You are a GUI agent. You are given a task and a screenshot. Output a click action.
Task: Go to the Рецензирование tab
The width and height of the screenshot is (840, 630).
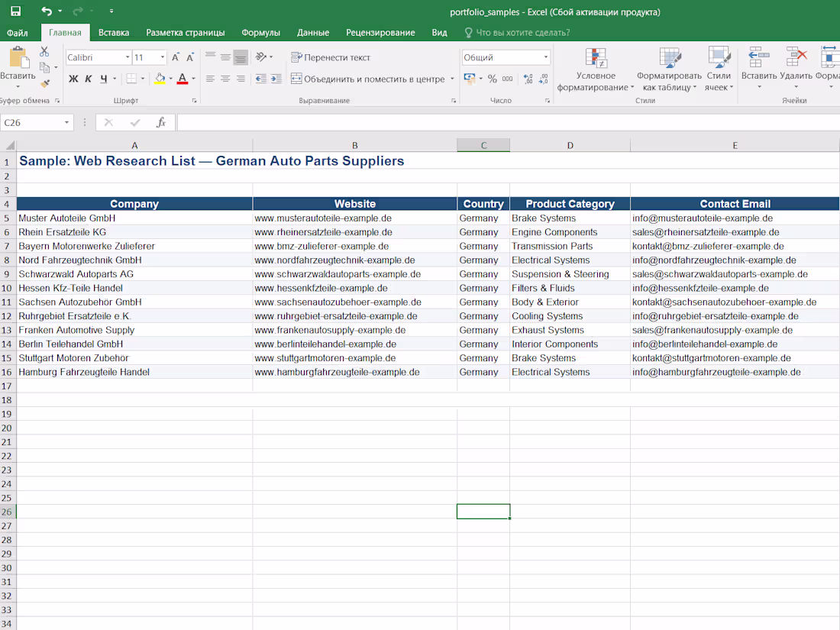point(380,33)
